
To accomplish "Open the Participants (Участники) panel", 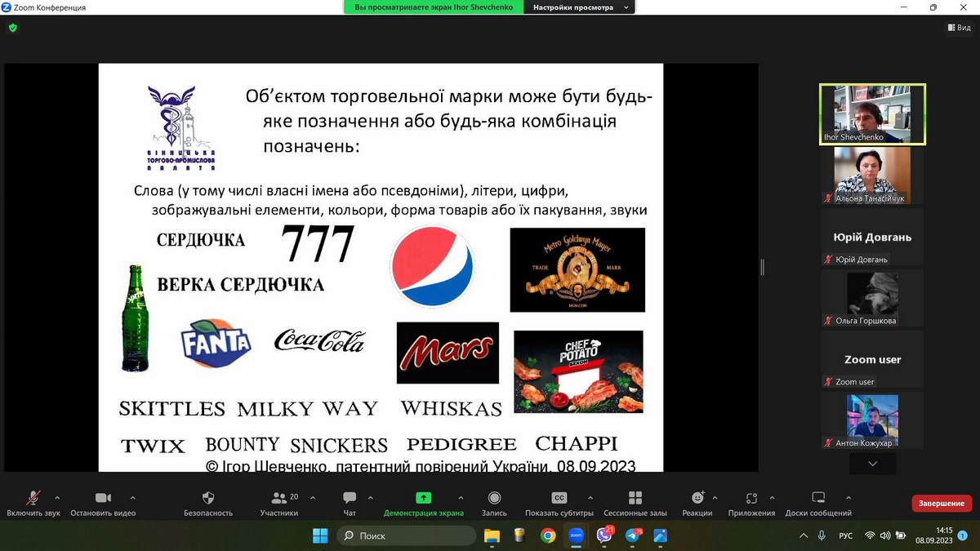I will pyautogui.click(x=279, y=498).
